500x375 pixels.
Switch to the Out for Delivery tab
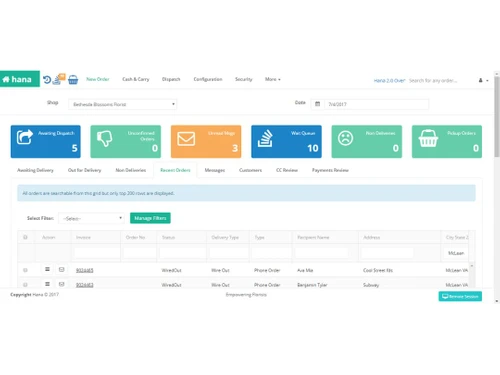[x=84, y=170]
